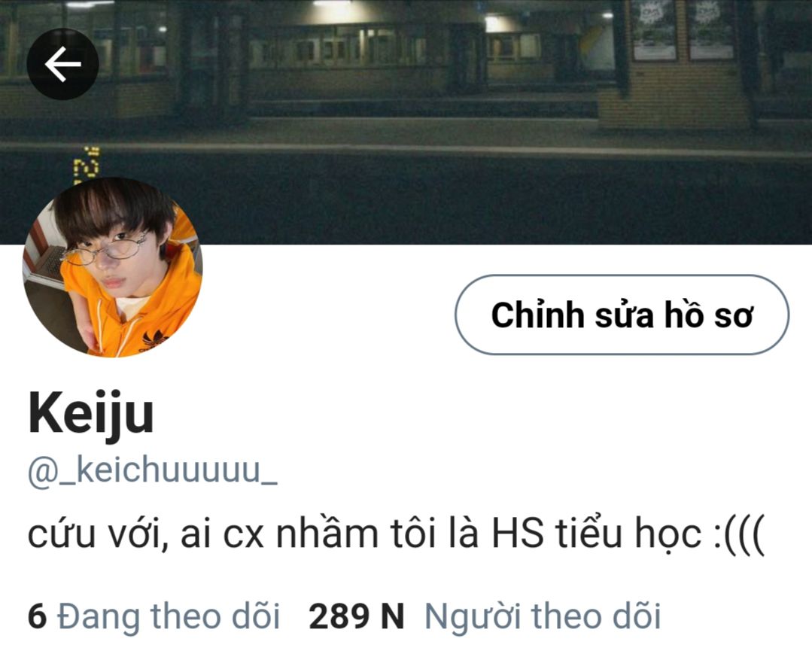This screenshot has height=672, width=812.
Task: Click the @_keichuuuuu_ username handle
Action: (x=152, y=472)
